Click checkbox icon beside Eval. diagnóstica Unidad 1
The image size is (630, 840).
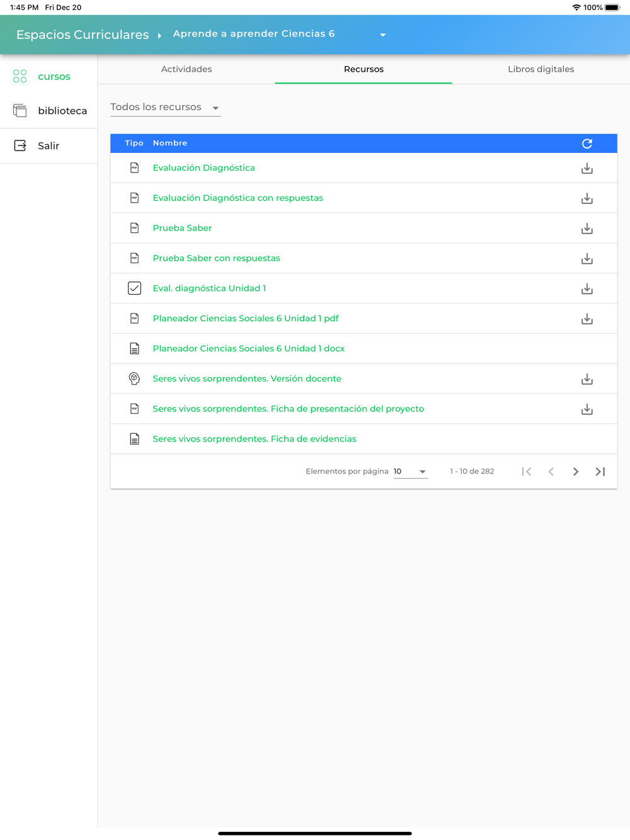pyautogui.click(x=134, y=288)
